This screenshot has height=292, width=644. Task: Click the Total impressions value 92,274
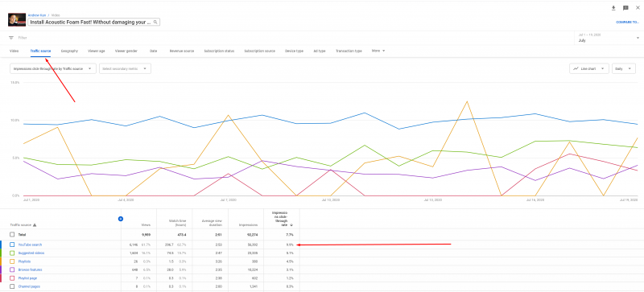pos(252,235)
